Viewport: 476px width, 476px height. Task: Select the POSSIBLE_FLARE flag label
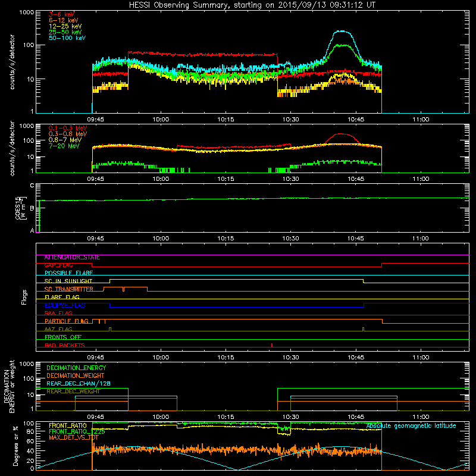68,273
